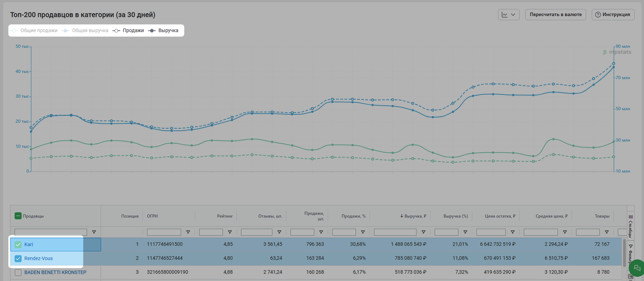
Task: Click the filter icon for Товары column
Action: 607,232
